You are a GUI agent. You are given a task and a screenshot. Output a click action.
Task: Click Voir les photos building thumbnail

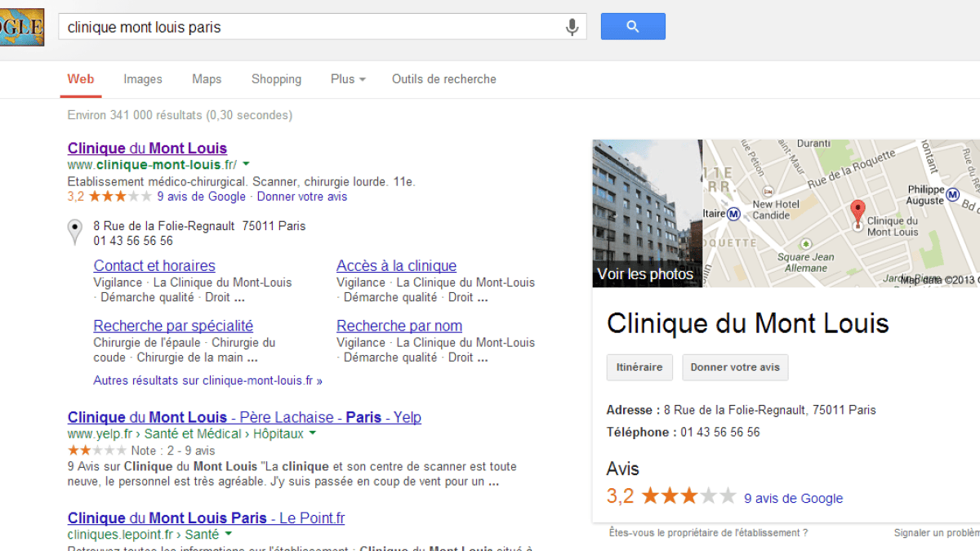click(x=647, y=213)
